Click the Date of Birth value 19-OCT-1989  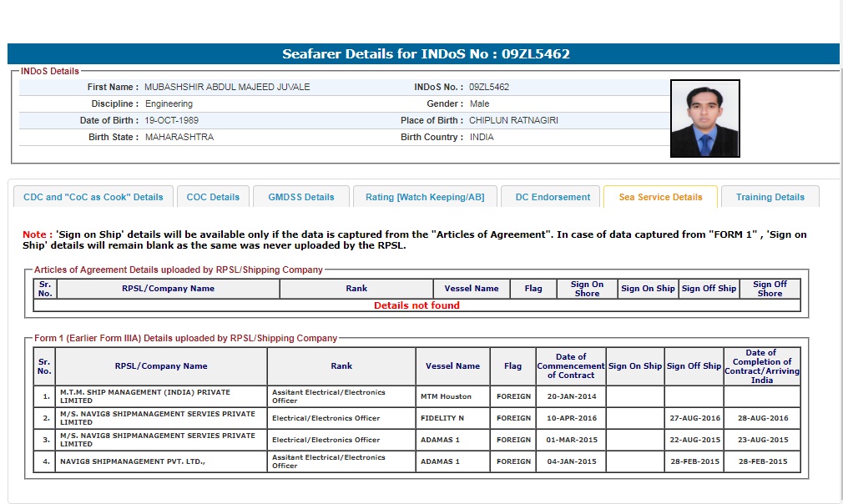coord(174,120)
